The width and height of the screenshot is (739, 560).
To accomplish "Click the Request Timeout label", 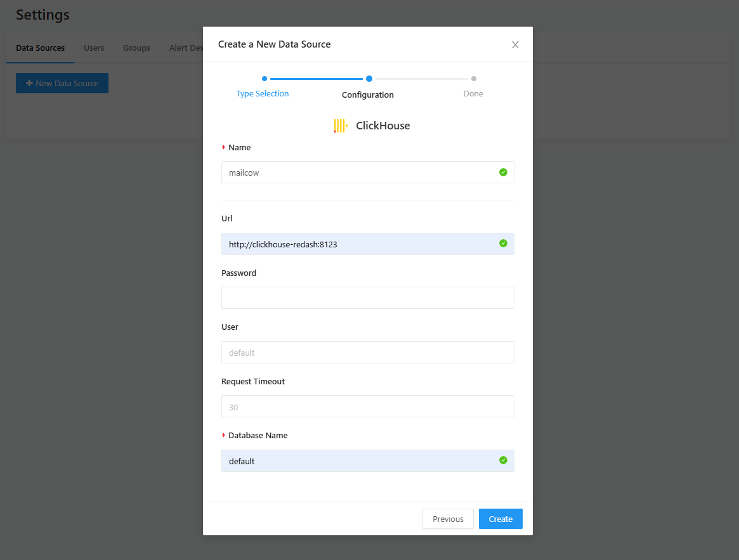I will [253, 381].
